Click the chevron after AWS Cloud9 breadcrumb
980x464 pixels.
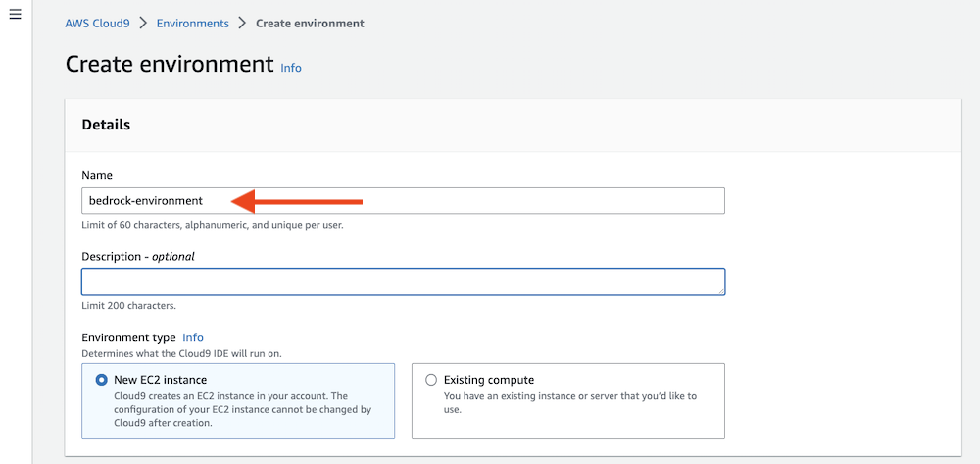coord(143,23)
